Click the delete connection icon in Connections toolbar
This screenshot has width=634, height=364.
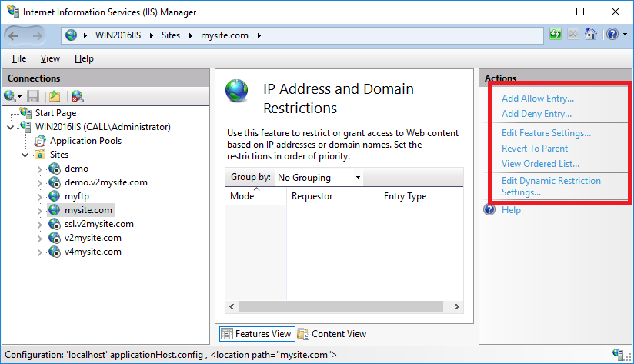tap(77, 96)
